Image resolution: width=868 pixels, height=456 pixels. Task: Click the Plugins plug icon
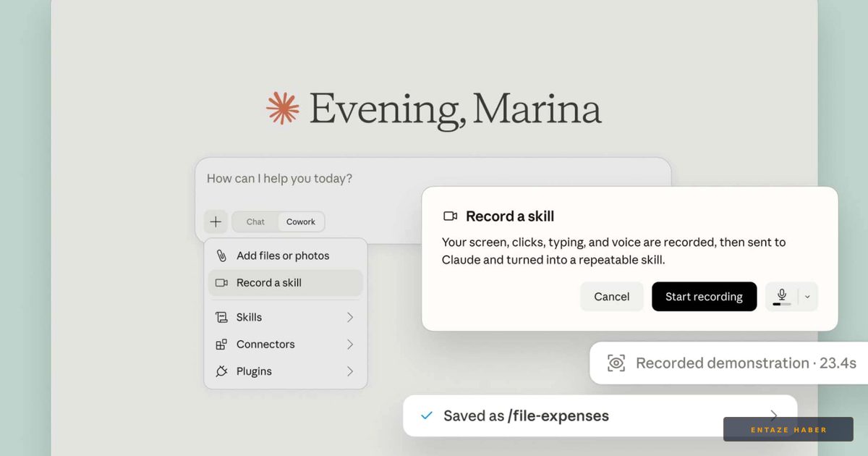point(221,371)
